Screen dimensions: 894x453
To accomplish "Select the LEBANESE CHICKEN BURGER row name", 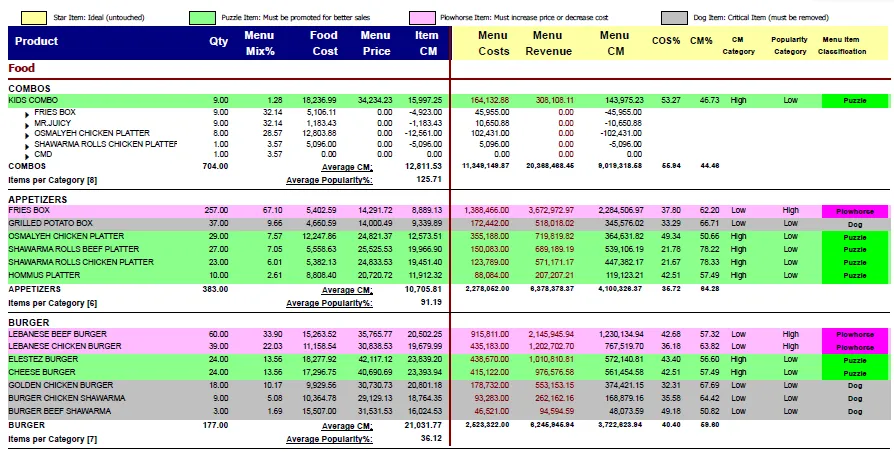I will pos(65,346).
